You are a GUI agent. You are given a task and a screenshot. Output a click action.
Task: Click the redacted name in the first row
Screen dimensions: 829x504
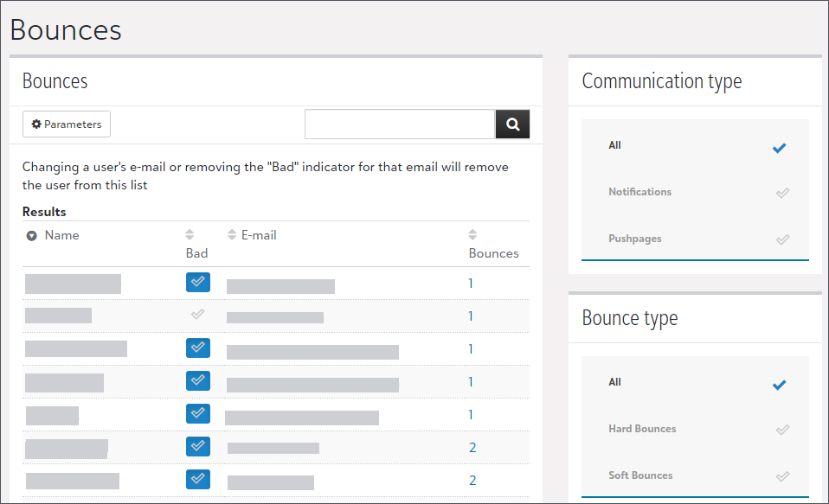click(x=73, y=284)
